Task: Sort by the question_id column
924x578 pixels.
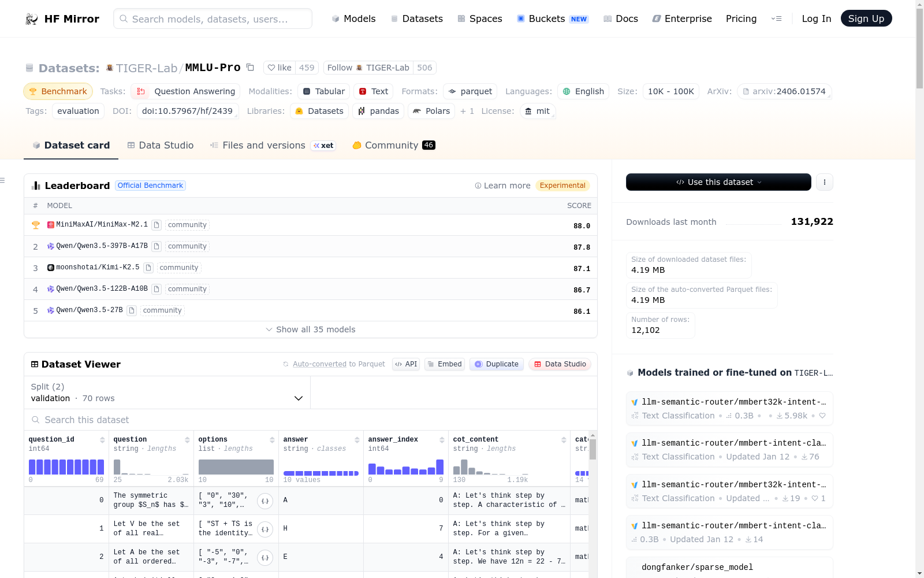Action: pyautogui.click(x=102, y=440)
